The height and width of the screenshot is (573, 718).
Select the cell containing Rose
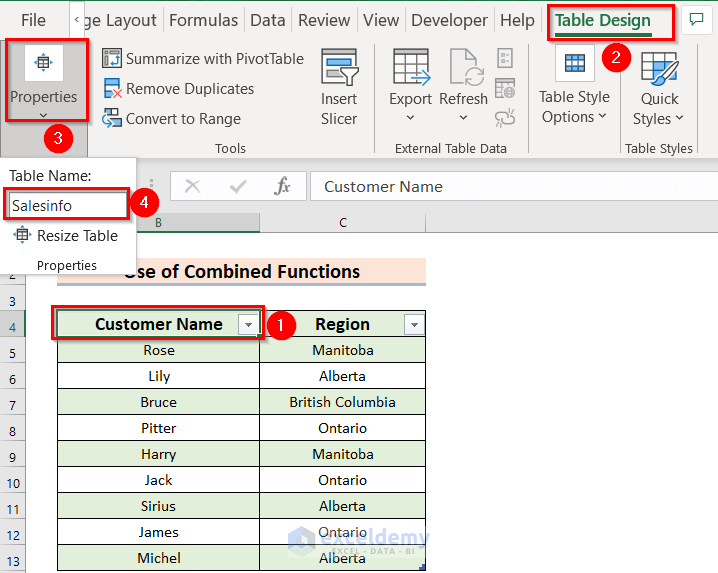[158, 350]
